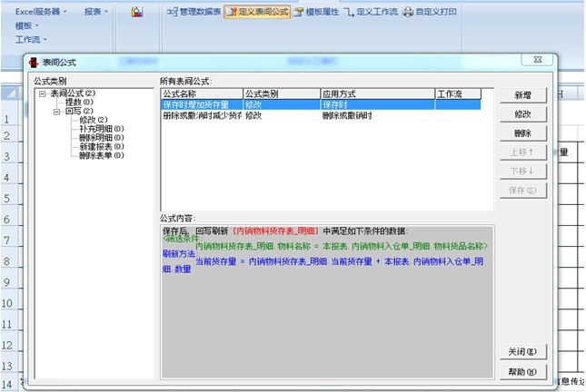Open the 报表 dropdown menu
Viewport: 586px width, 392px height.
click(x=95, y=12)
